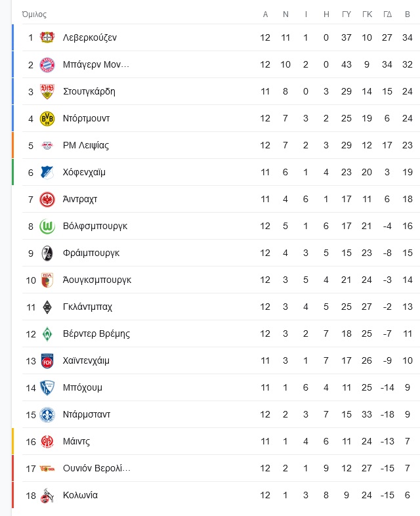Open the Freiburg club crest
The height and width of the screenshot is (516, 420).
point(47,253)
